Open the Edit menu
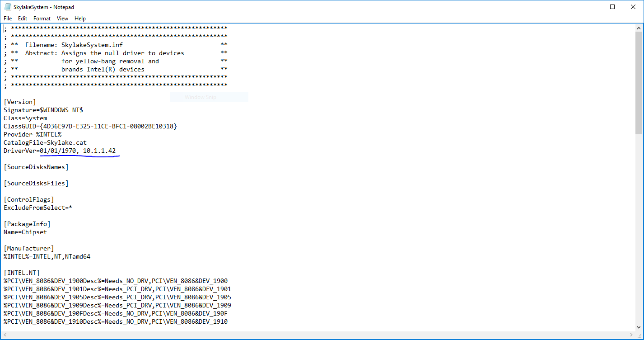 (x=22, y=19)
